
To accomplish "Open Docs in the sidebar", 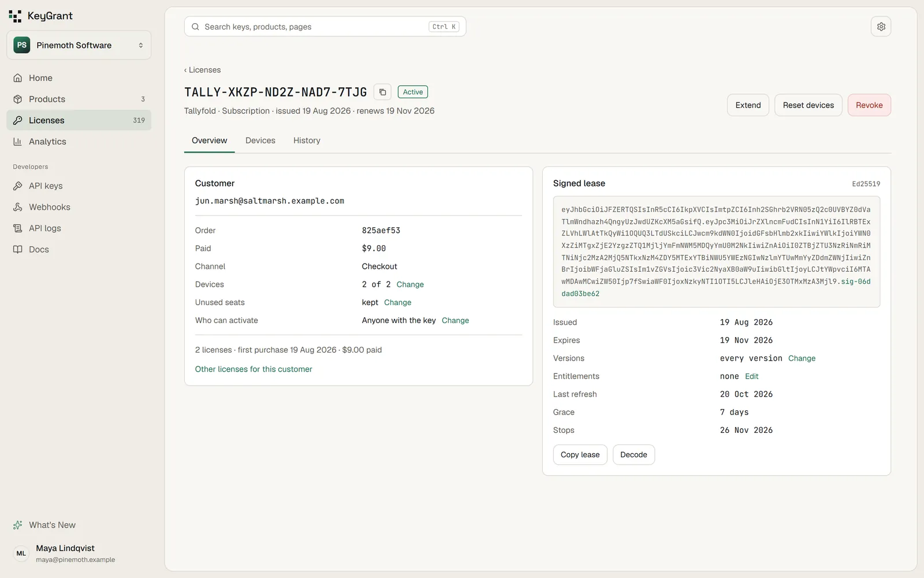I will point(79,250).
